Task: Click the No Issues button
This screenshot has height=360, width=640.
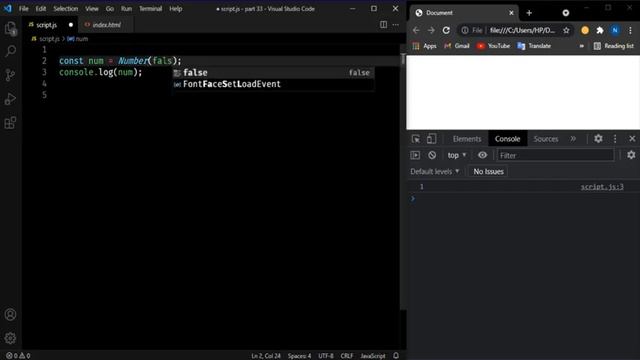Action: [488, 171]
